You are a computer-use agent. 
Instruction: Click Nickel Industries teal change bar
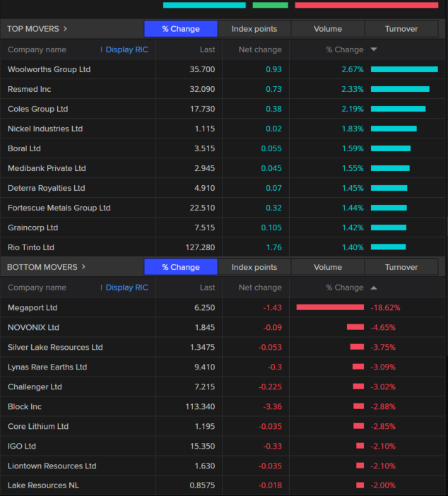(394, 129)
